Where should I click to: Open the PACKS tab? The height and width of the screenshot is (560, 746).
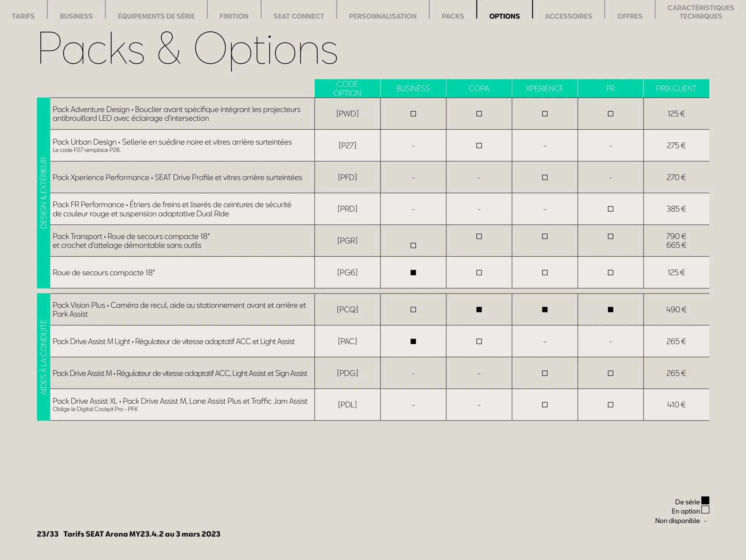[453, 16]
